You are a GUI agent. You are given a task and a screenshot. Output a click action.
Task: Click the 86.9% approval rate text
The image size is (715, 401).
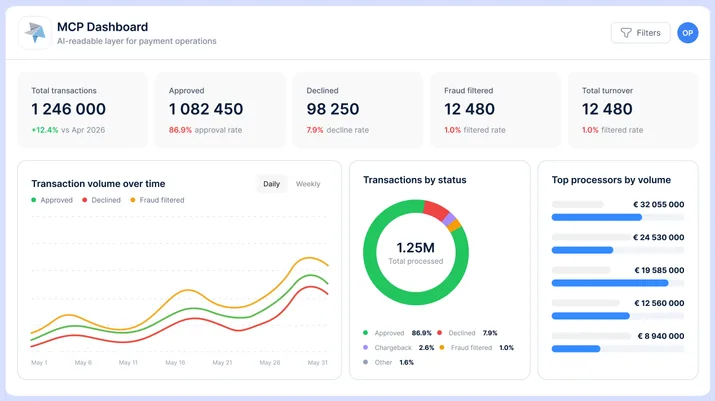(205, 130)
